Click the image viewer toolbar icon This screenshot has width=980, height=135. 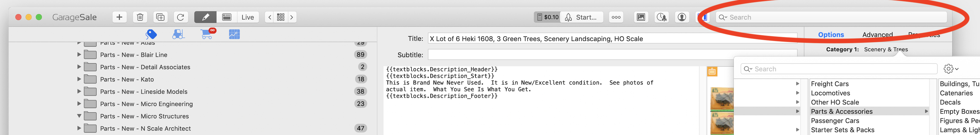point(641,17)
